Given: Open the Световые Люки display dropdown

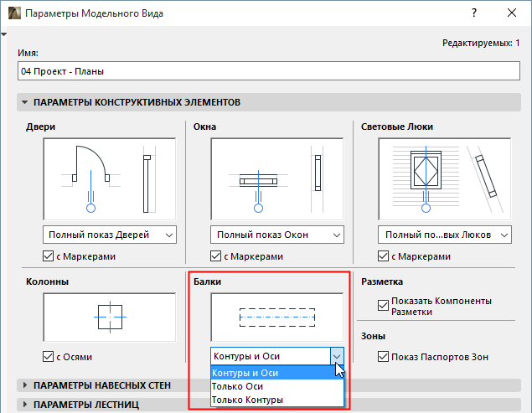Looking at the screenshot, I should pos(445,235).
